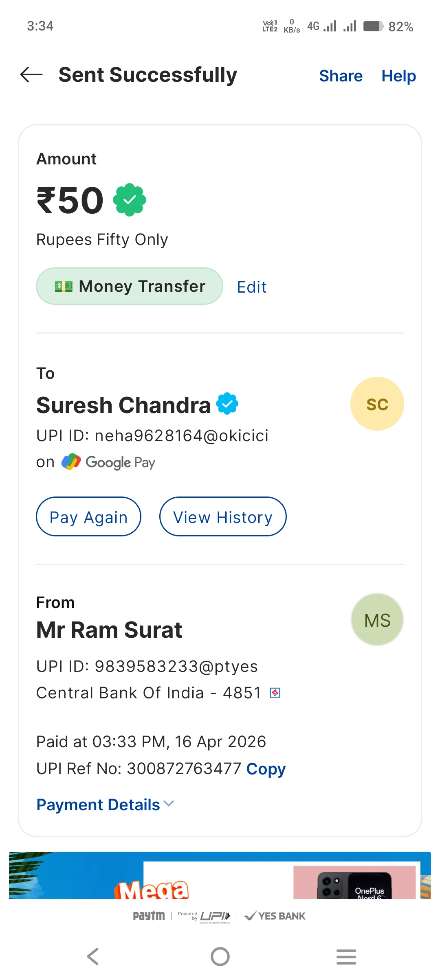Share the payment receipt
The width and height of the screenshot is (440, 980).
coord(341,76)
